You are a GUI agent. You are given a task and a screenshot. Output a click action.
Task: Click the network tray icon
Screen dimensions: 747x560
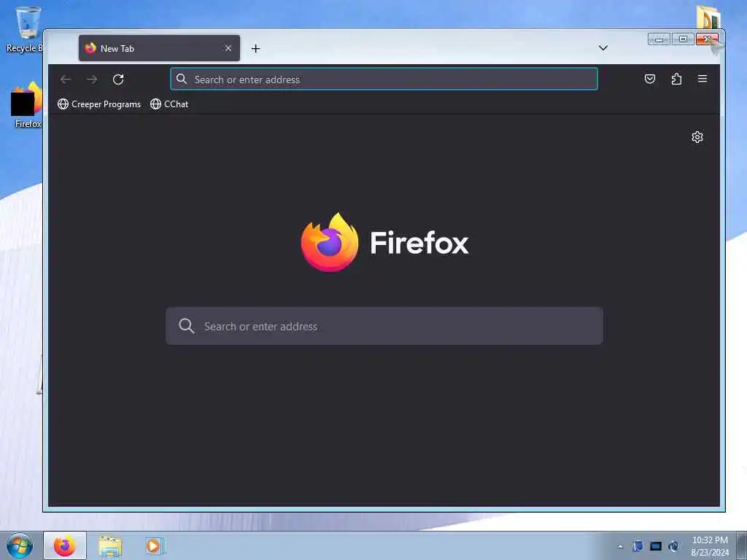[656, 546]
